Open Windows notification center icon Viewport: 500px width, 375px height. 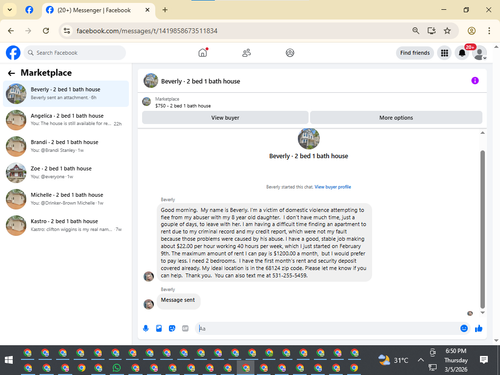pos(484,360)
